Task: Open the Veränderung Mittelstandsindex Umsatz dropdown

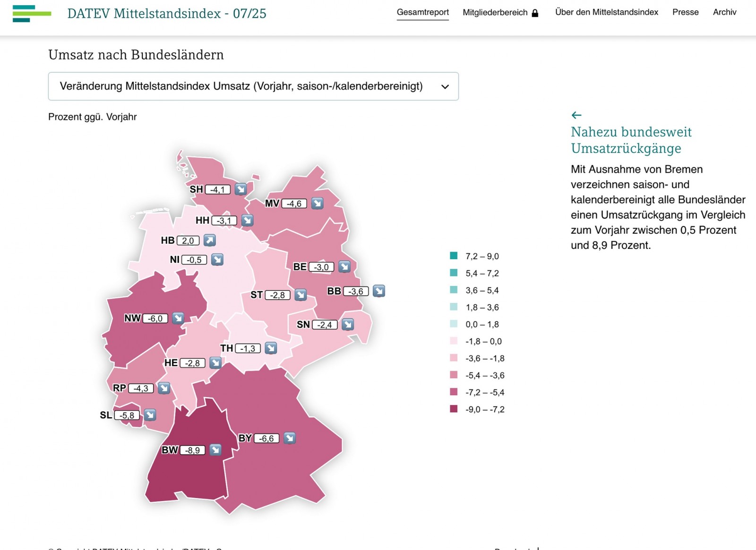Action: click(x=253, y=86)
